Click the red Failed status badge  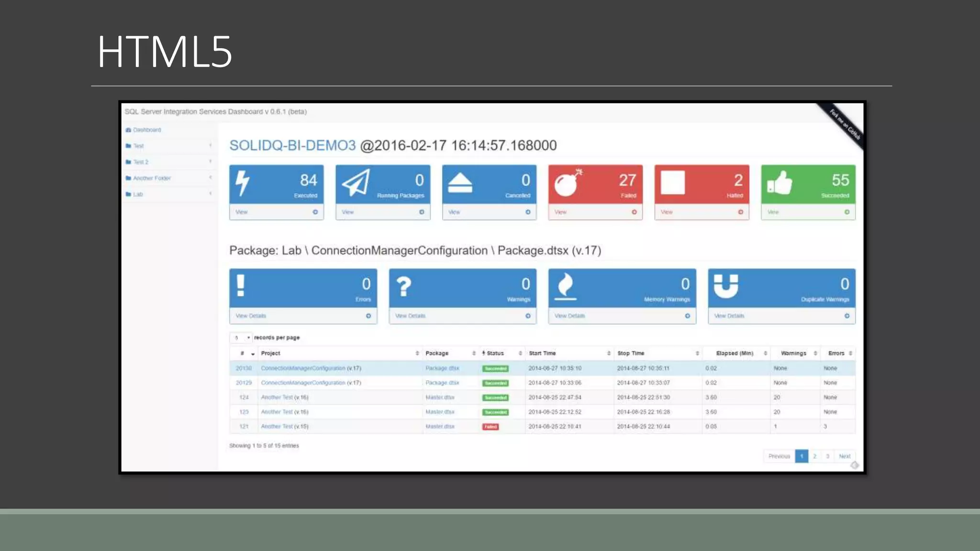pos(490,427)
